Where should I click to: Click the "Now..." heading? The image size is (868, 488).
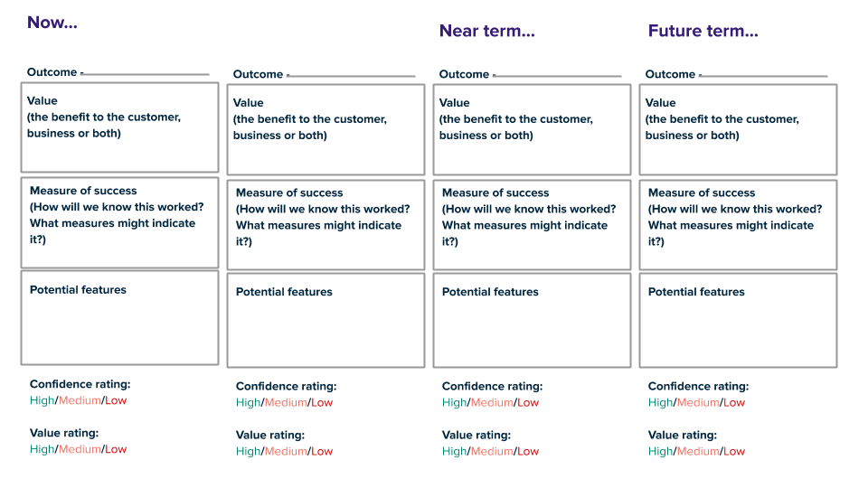click(x=52, y=23)
